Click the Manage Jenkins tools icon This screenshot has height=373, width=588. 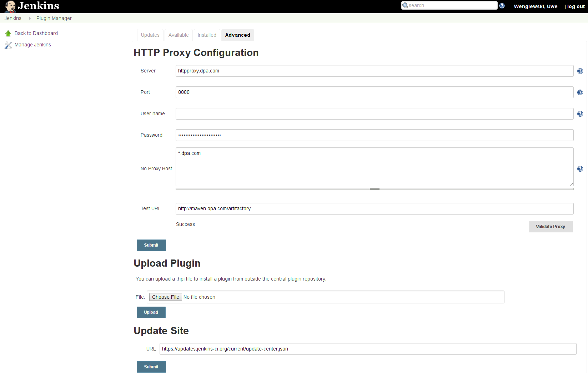coord(8,45)
